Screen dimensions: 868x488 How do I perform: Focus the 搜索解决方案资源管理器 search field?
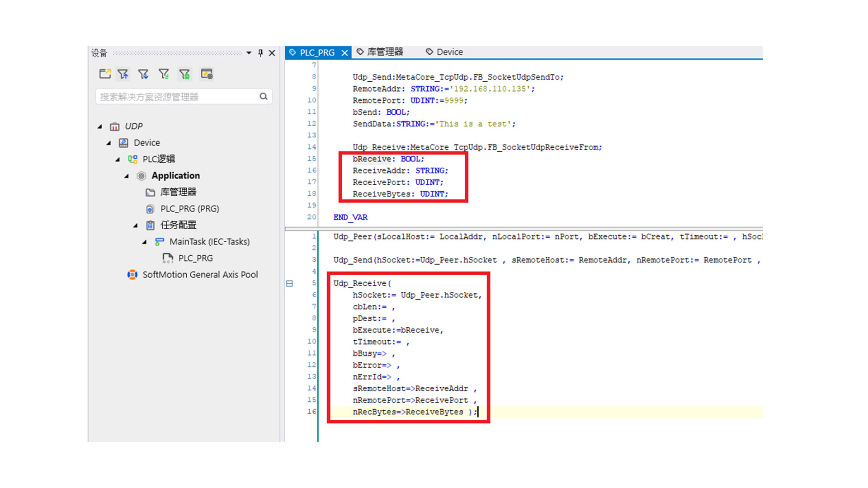(x=184, y=97)
